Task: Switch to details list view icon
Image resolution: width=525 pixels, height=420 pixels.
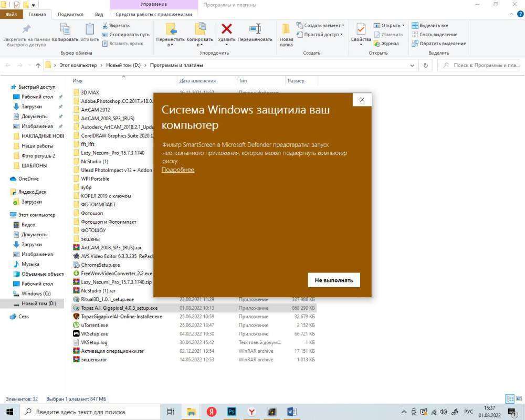Action: [509, 399]
